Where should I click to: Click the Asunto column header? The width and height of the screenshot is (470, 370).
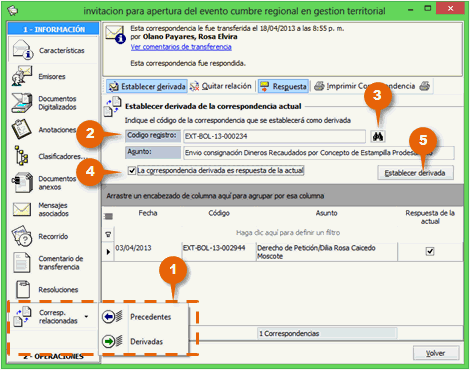(327, 213)
